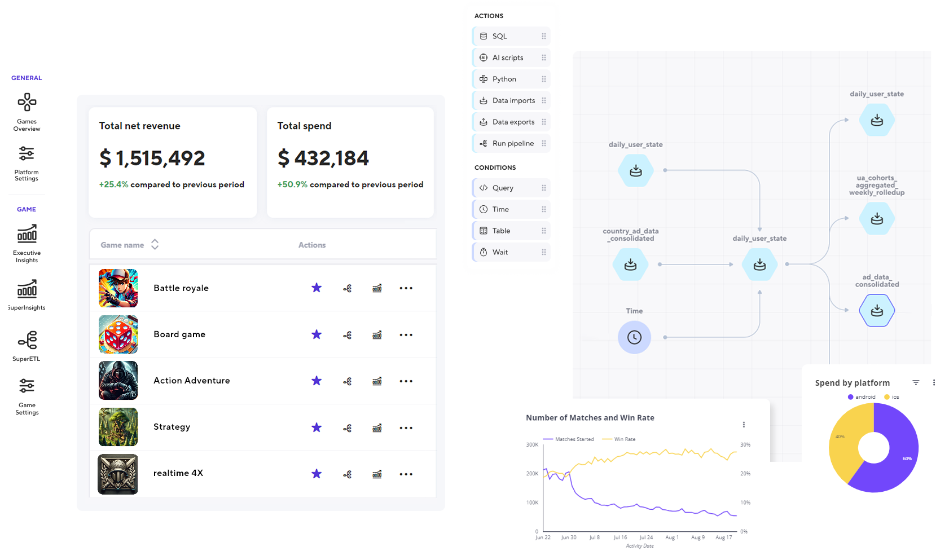The image size is (949, 560).
Task: Select the Python action
Action: pos(511,79)
